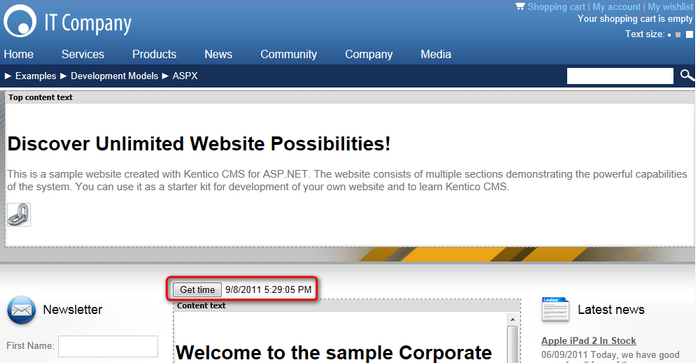Click the shopping cart icon

[520, 6]
